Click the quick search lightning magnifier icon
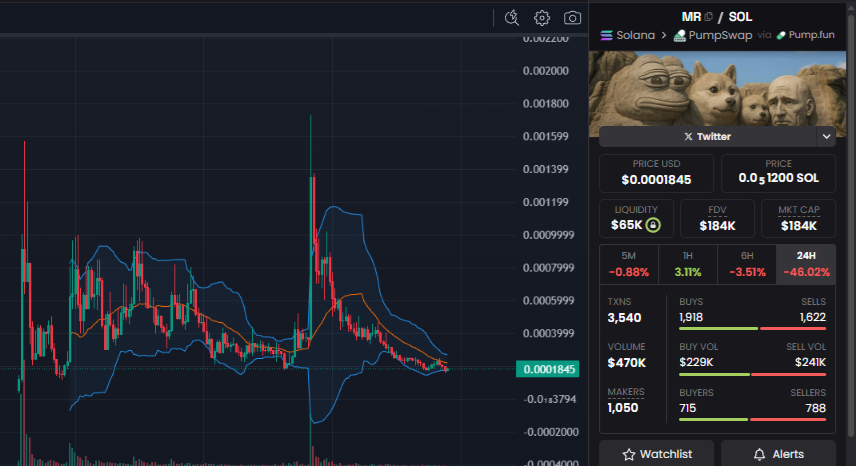 click(512, 17)
